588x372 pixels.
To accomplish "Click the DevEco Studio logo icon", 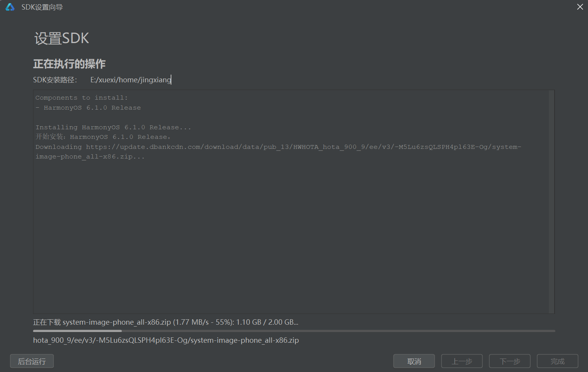I will click(10, 7).
